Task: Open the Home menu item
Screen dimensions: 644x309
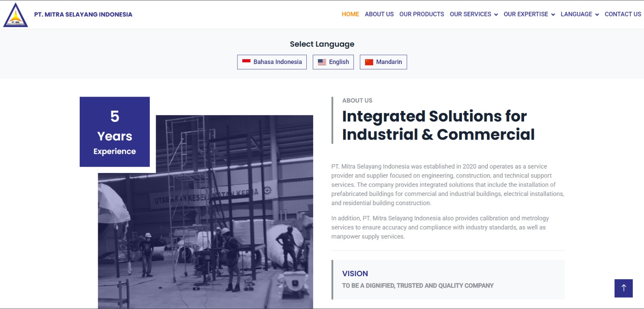Action: 351,14
